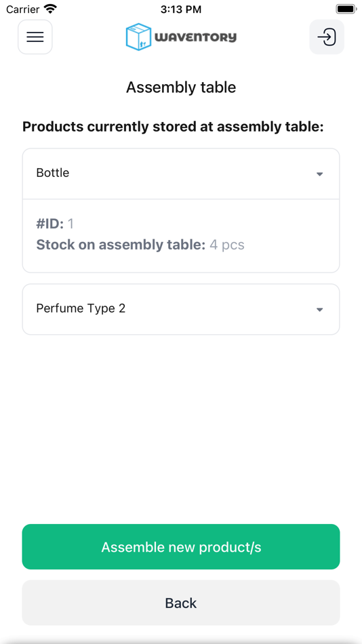Image resolution: width=362 pixels, height=644 pixels.
Task: Click the Perfume Type 2 label
Action: (81, 308)
